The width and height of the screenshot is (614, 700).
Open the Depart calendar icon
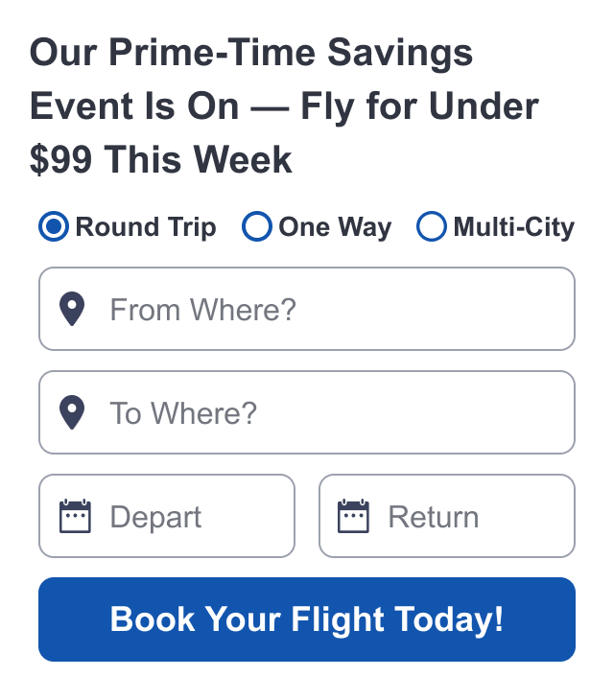point(75,516)
